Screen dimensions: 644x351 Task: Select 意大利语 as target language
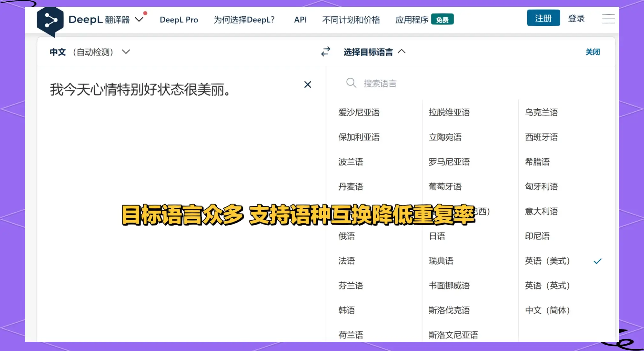[541, 211]
